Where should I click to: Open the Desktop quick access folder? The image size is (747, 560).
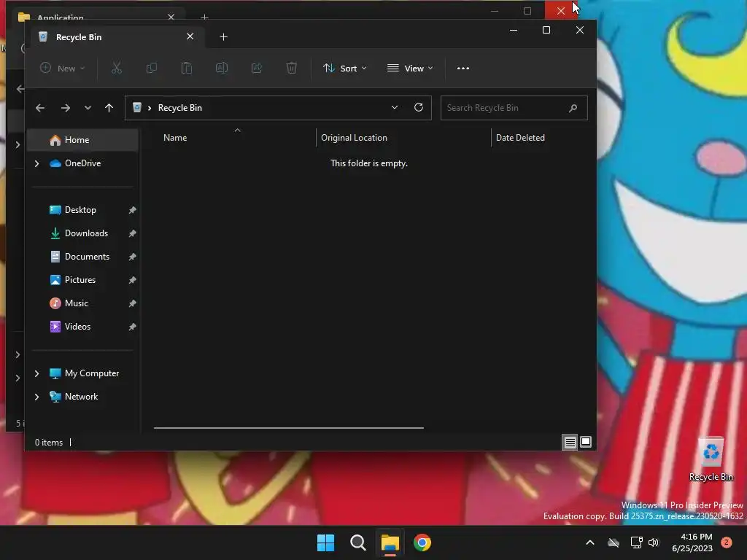[x=80, y=210]
